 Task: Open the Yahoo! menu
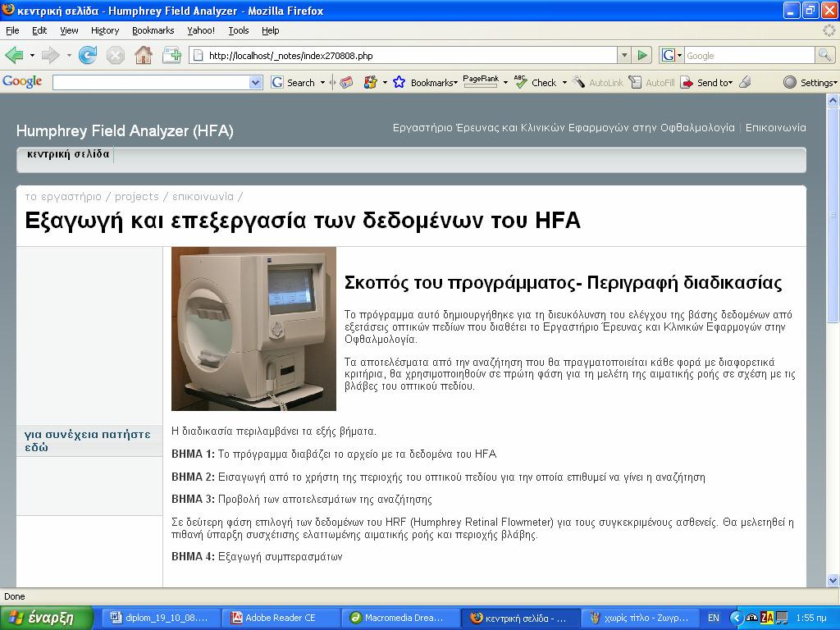tap(201, 30)
